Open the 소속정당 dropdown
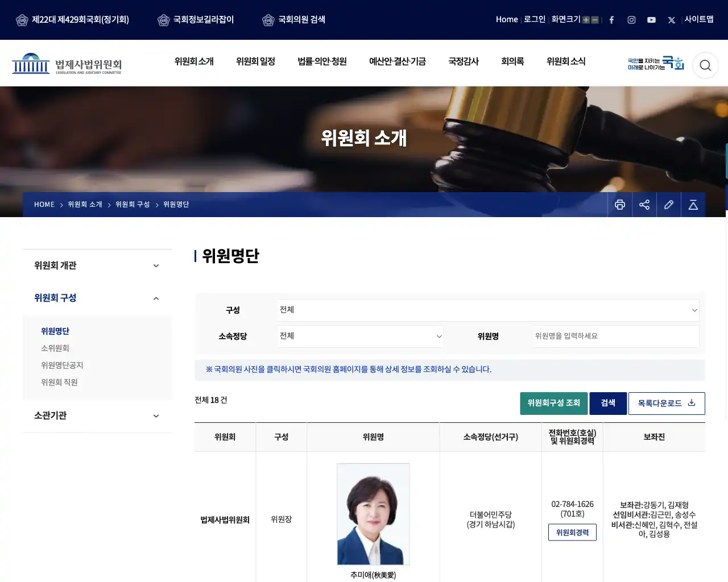This screenshot has width=728, height=582. (x=361, y=336)
